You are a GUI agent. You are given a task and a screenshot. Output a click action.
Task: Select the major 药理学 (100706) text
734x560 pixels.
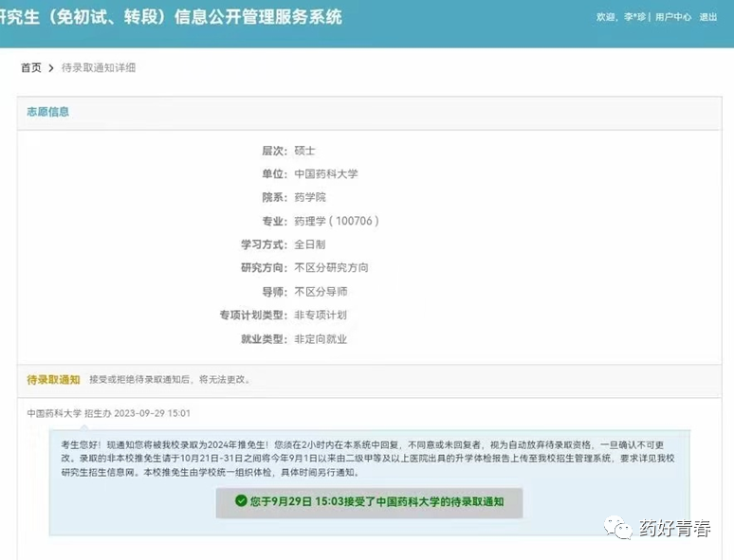point(337,221)
